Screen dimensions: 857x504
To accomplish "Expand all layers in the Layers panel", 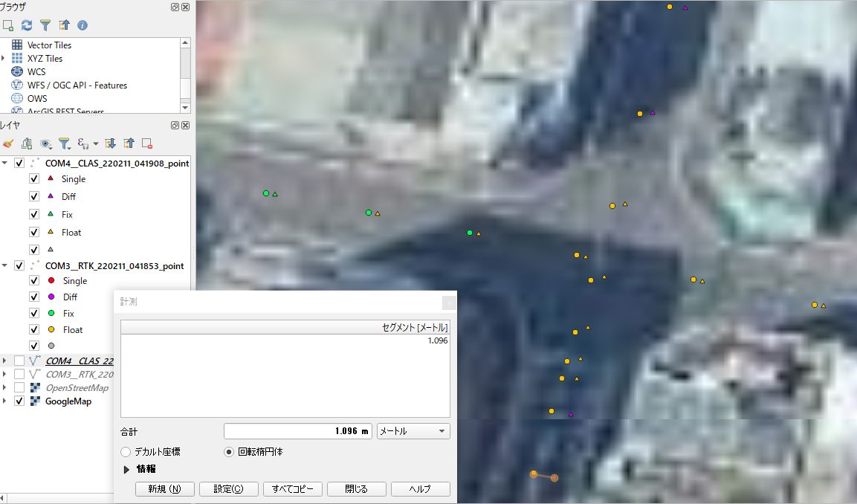I will [x=110, y=143].
